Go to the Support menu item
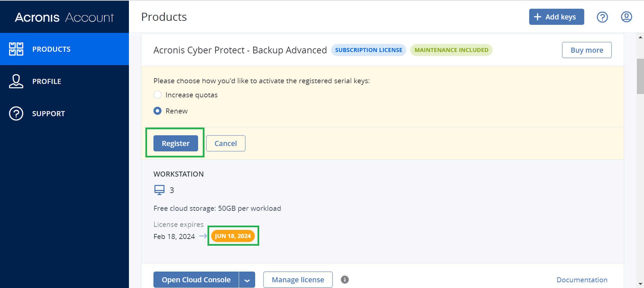The image size is (644, 288). pyautogui.click(x=48, y=113)
